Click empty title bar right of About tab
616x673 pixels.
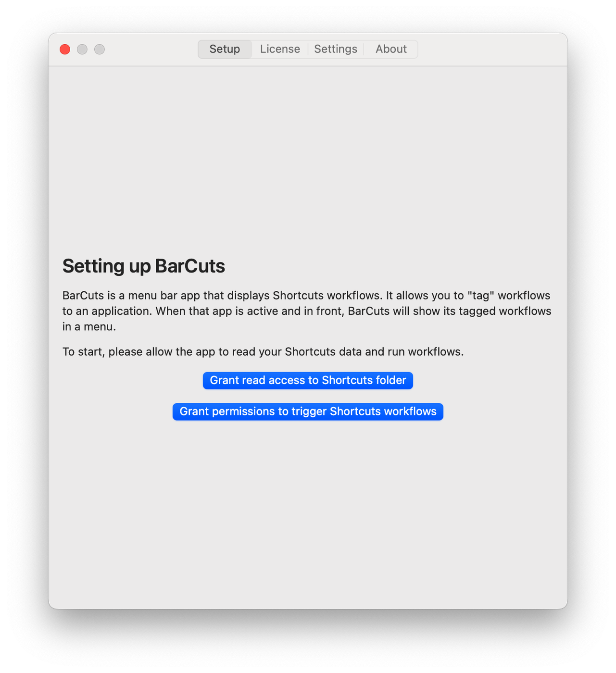coord(490,49)
